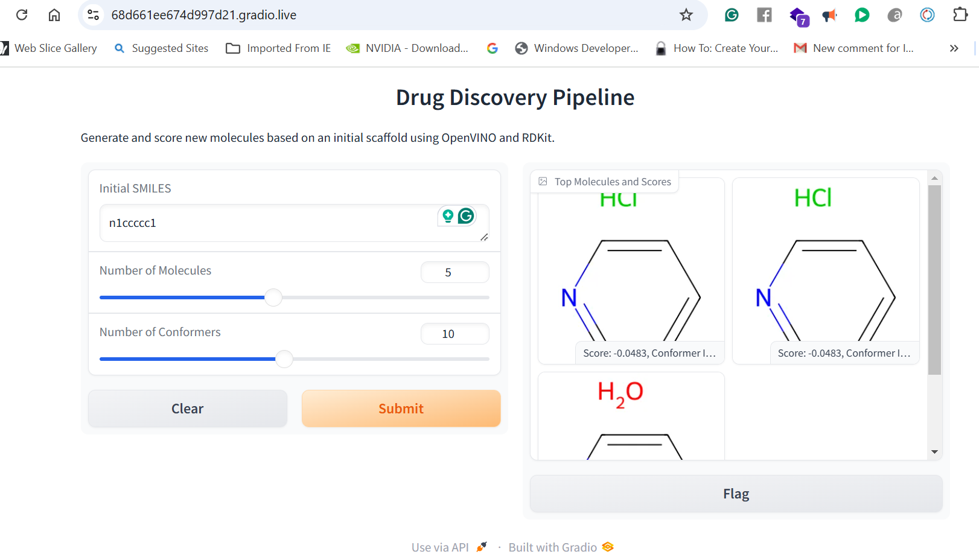Open the megaphone extension icon
Viewport: 979px width, 560px height.
(830, 15)
